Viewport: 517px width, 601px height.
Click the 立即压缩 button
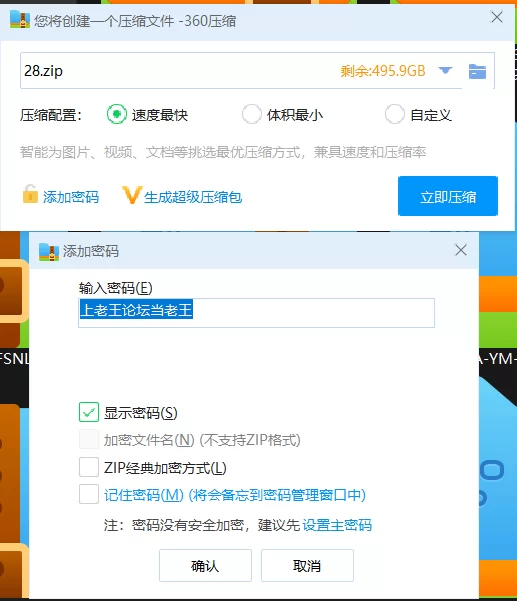click(448, 196)
